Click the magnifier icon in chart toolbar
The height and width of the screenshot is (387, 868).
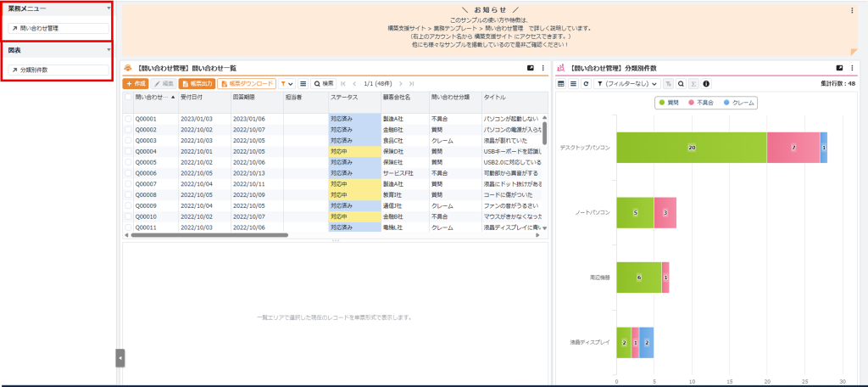681,84
